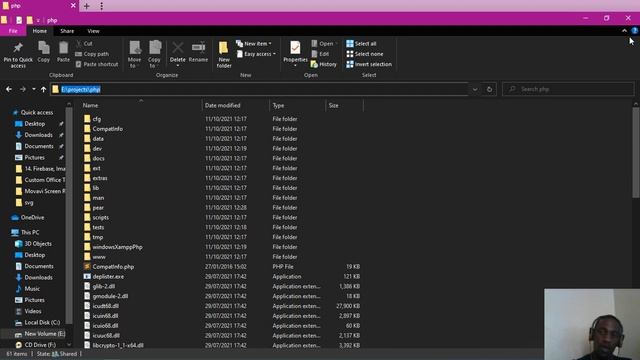Open Quick access in navigation pane

(36, 112)
